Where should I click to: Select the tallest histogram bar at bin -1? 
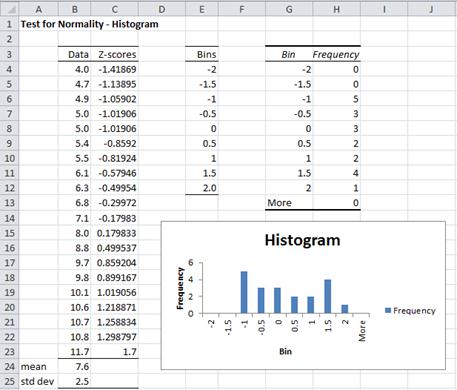click(244, 292)
